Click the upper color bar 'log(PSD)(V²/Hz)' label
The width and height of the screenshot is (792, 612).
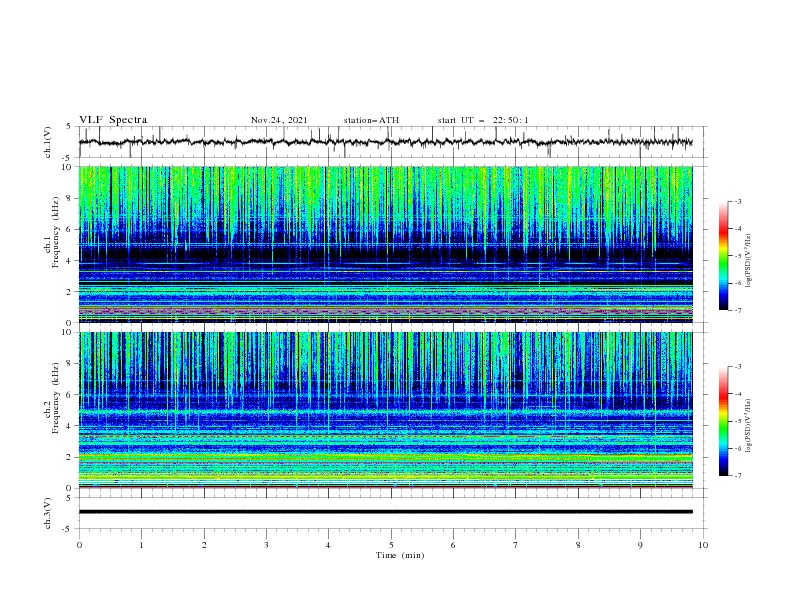(749, 261)
